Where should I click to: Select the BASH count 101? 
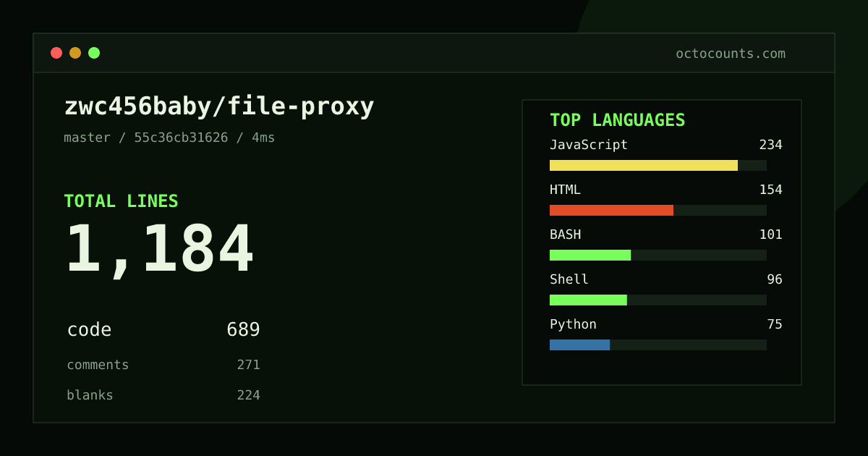[770, 235]
